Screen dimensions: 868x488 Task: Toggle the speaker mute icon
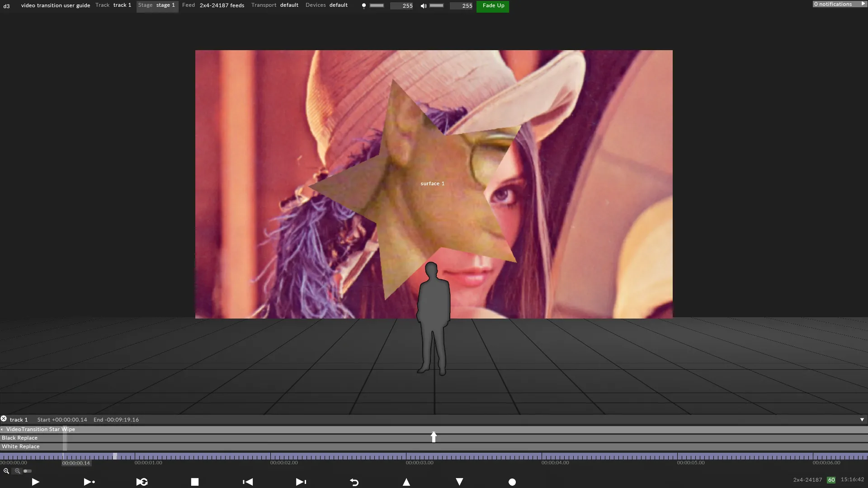point(423,6)
